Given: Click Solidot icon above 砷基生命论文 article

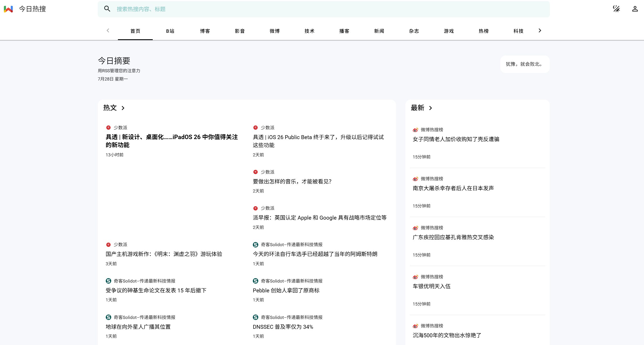Looking at the screenshot, I should click(108, 281).
